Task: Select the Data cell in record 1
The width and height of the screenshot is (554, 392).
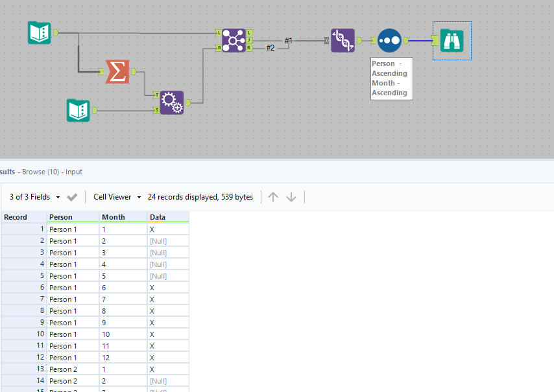Action: pos(167,229)
